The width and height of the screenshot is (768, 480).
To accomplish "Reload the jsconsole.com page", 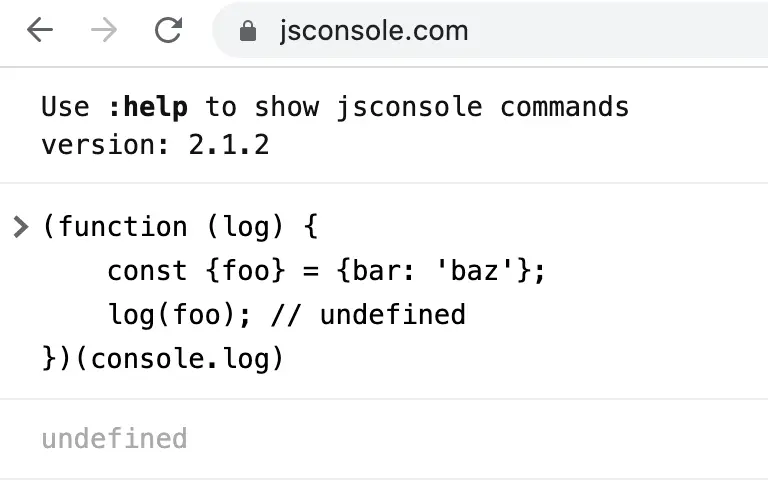I will coord(168,30).
